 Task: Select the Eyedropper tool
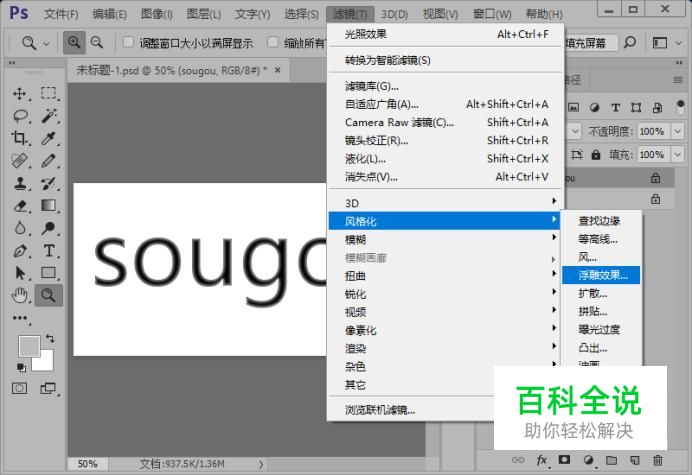click(49, 138)
